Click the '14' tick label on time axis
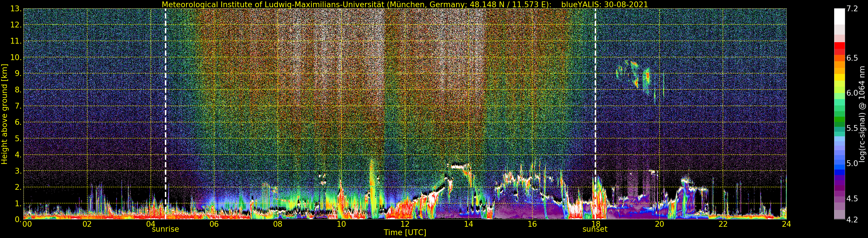868x238 pixels. pyautogui.click(x=468, y=224)
